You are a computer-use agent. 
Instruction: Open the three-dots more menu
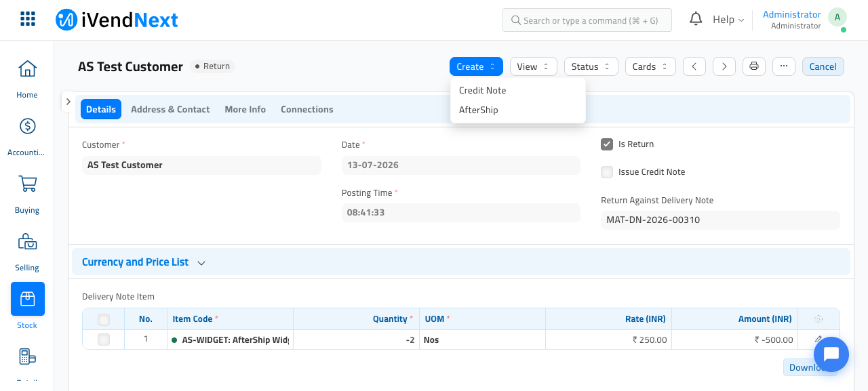[784, 66]
